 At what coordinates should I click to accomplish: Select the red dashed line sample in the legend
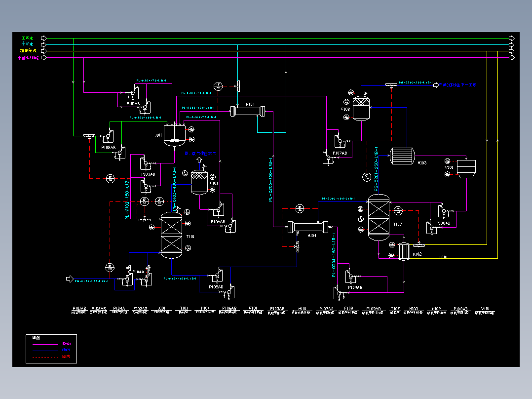pos(45,357)
